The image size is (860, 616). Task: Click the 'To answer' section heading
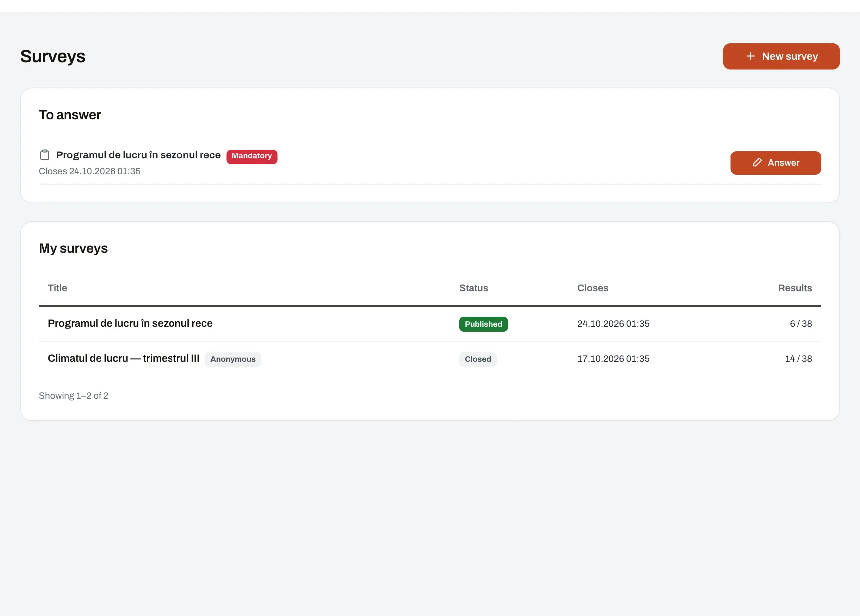[70, 115]
